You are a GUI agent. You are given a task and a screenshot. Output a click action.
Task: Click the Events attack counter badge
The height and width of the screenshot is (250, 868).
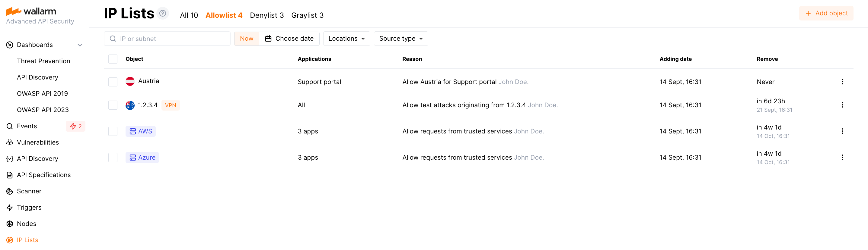tap(75, 126)
